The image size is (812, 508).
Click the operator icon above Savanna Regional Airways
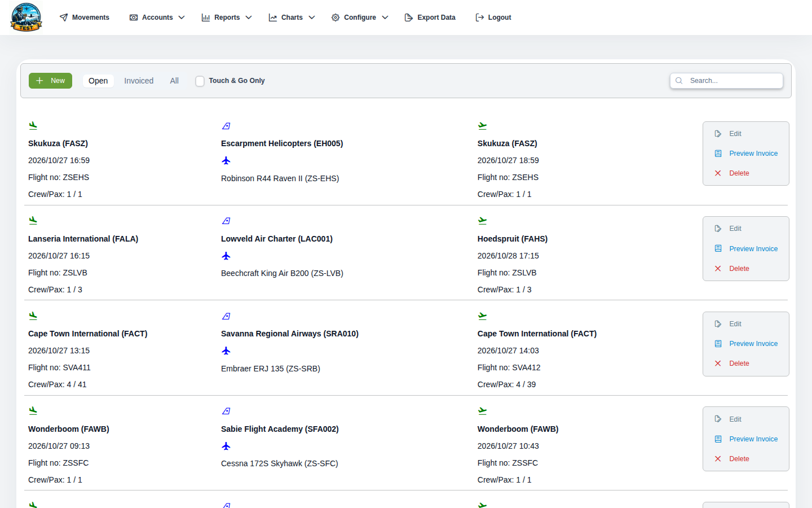226,316
